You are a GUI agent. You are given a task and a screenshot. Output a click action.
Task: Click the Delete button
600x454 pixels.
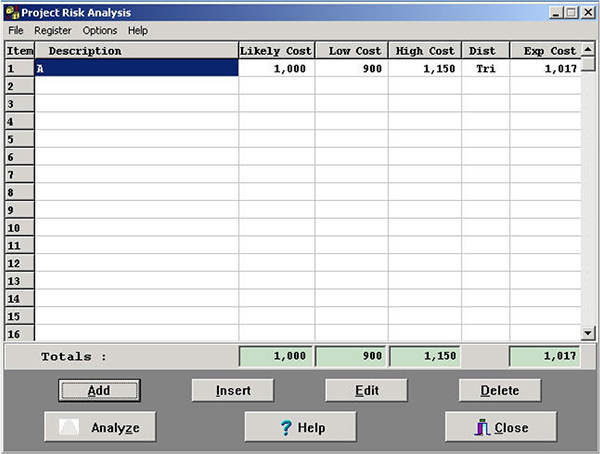click(500, 390)
